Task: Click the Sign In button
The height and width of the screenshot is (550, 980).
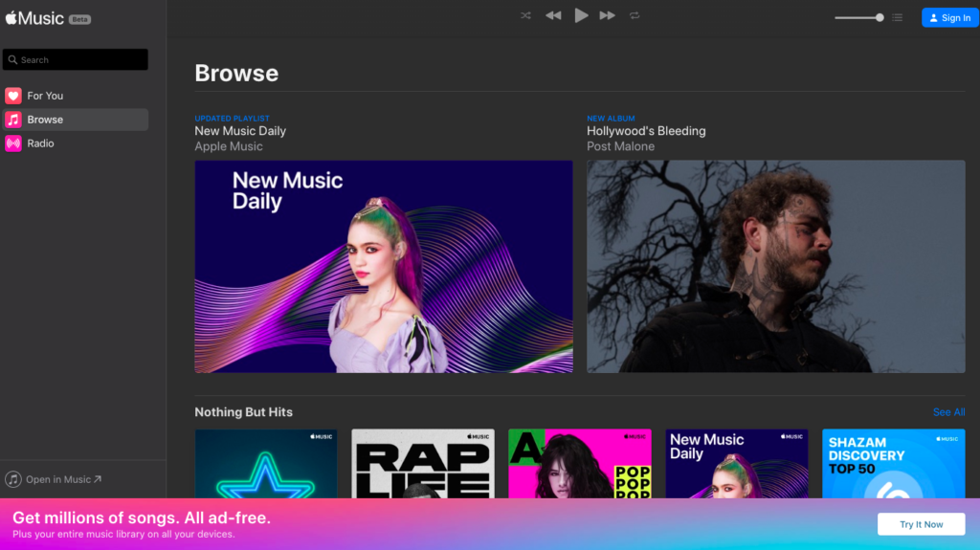Action: [x=949, y=17]
